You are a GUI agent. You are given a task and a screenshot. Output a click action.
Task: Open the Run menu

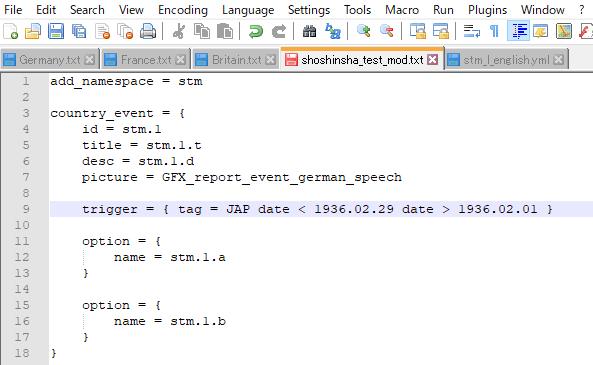tap(443, 10)
